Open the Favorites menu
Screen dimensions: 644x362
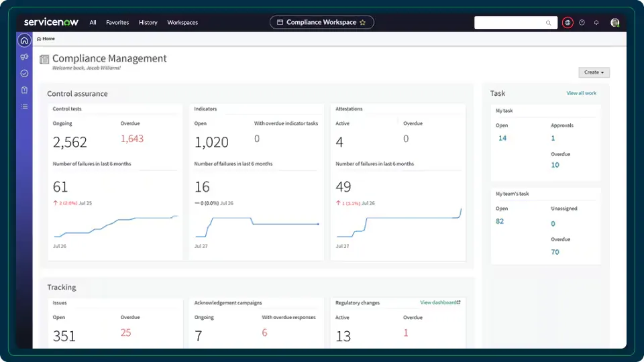pos(117,22)
